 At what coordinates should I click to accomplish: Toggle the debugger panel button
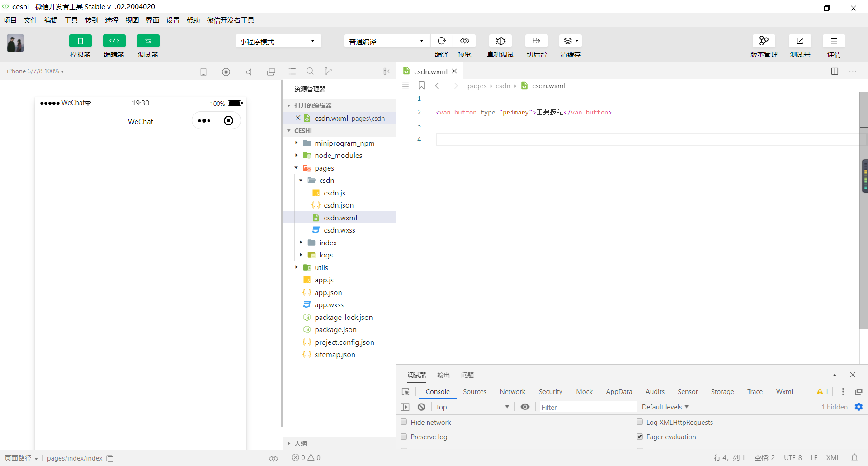coord(148,41)
